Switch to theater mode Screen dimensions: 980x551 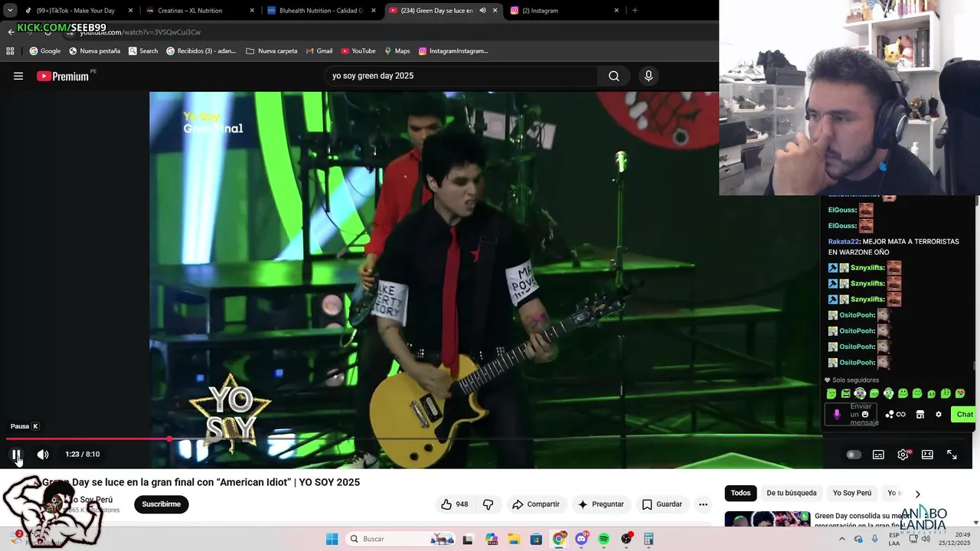(x=927, y=455)
